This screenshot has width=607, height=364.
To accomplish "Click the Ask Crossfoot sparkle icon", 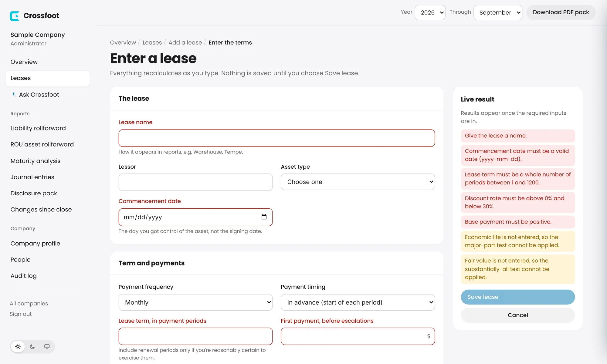I will [x=14, y=94].
